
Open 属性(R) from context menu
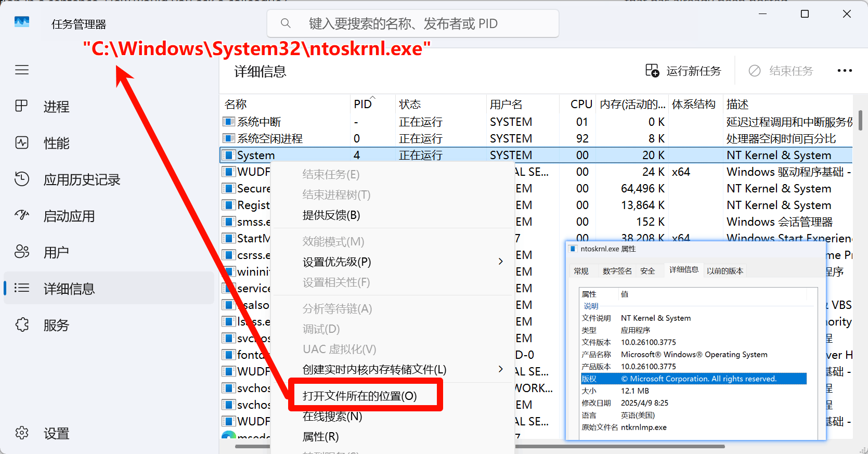[x=320, y=436]
